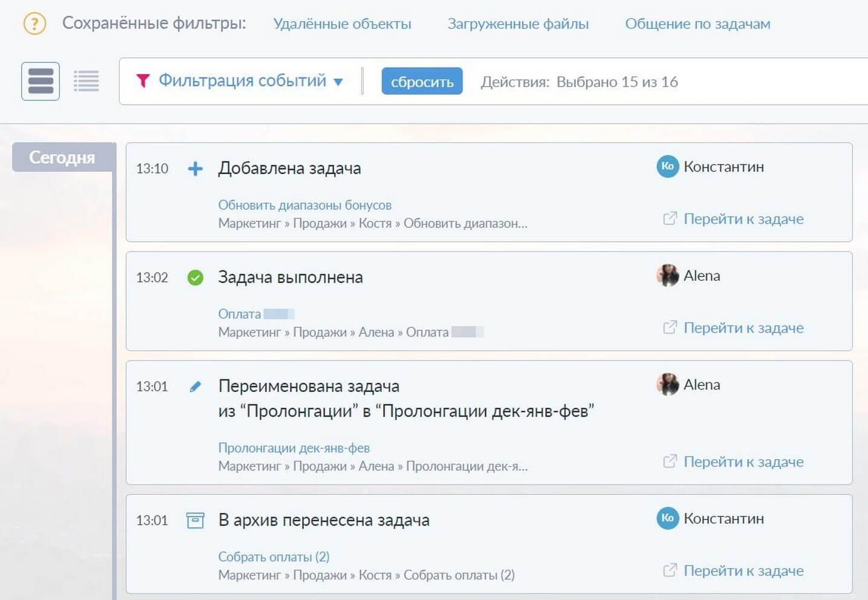Click the pencil icon for renamed task
The width and height of the screenshot is (868, 600).
[x=195, y=386]
